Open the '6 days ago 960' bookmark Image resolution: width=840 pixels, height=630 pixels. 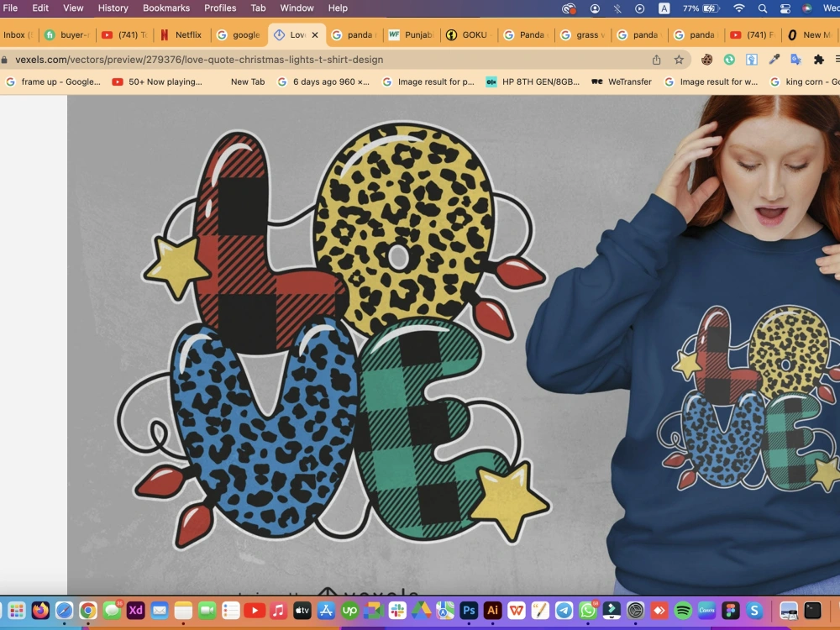(x=323, y=82)
